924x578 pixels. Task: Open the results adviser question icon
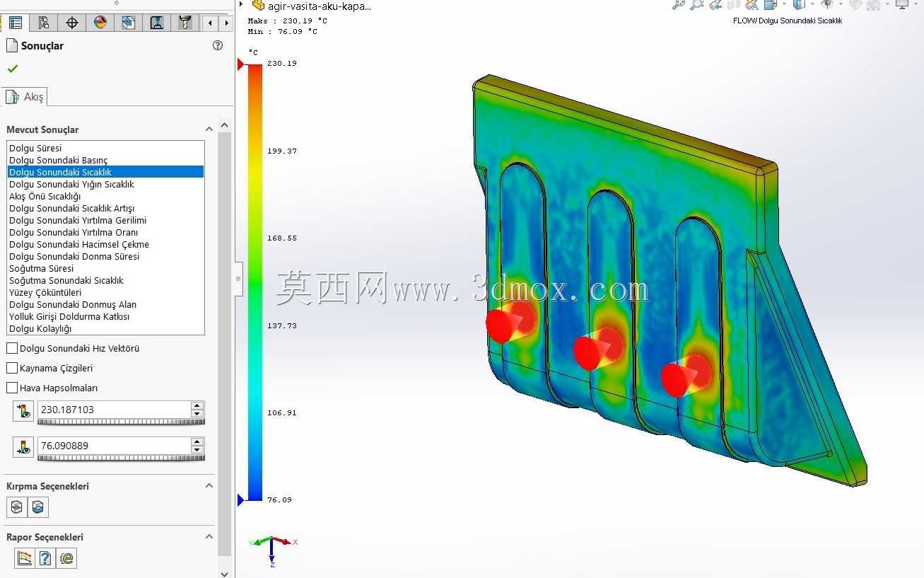coord(45,558)
